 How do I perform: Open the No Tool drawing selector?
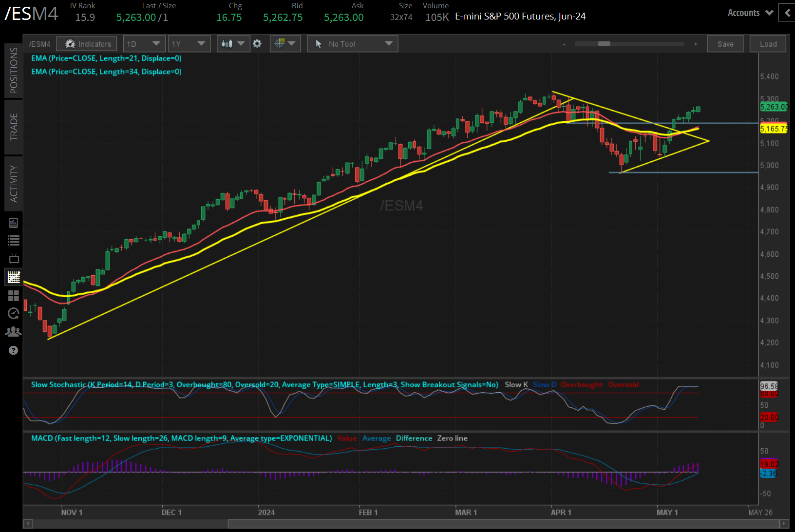[353, 44]
